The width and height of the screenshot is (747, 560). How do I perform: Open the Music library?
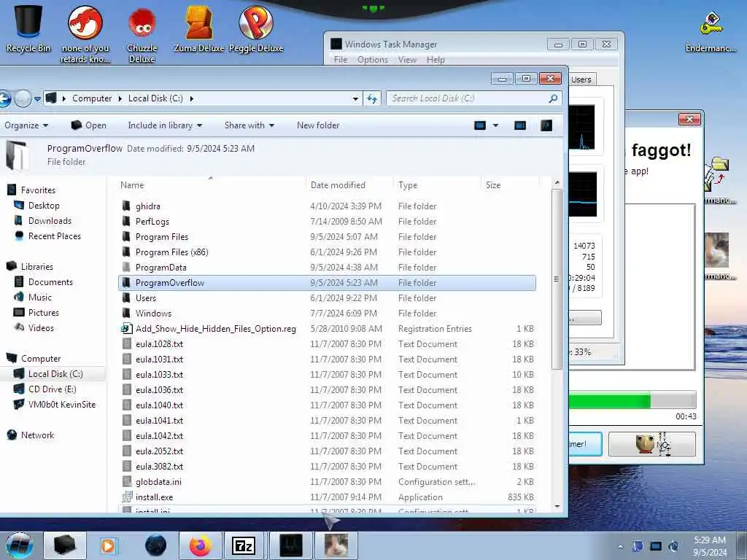(39, 297)
